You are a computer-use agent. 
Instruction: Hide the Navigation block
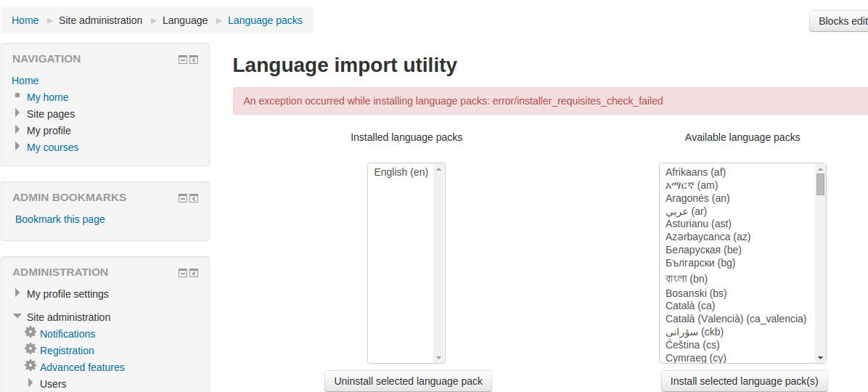(x=183, y=60)
